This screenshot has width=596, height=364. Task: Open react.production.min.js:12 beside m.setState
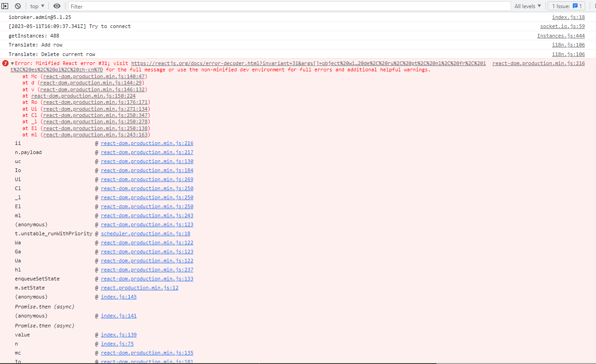tap(140, 288)
